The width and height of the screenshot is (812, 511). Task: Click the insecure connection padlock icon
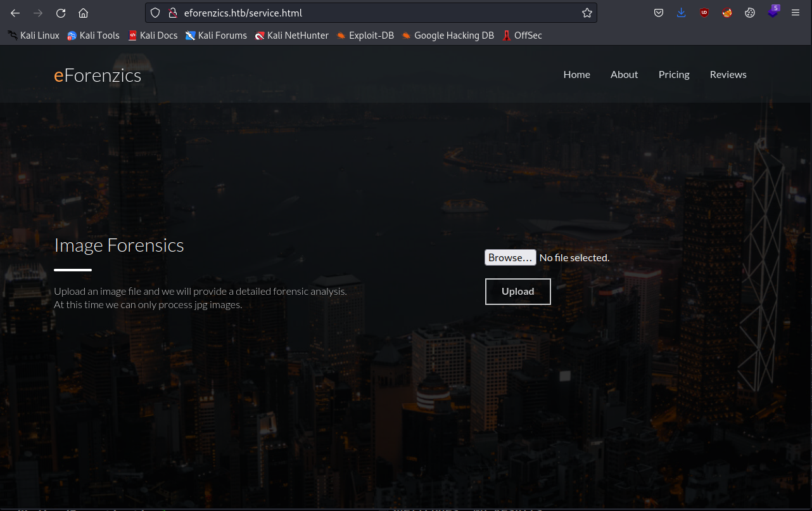[172, 13]
